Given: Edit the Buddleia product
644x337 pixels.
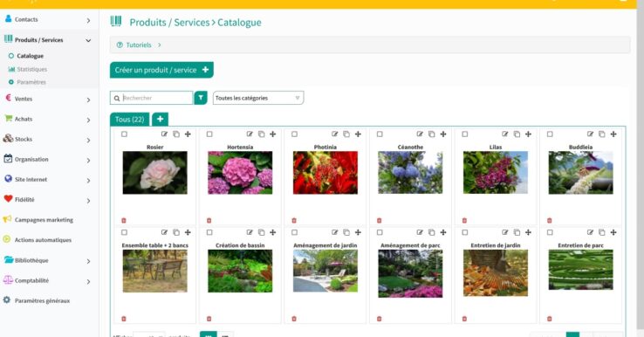Looking at the screenshot, I should (x=590, y=134).
